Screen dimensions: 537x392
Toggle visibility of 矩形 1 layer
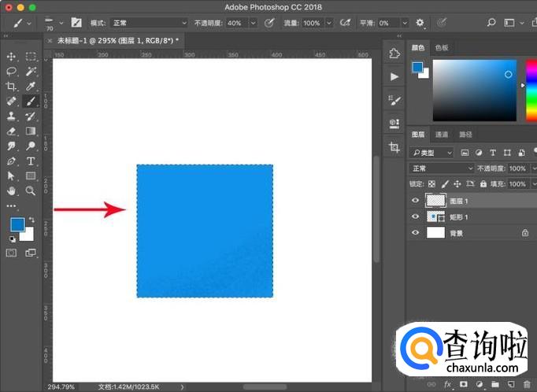pos(415,216)
